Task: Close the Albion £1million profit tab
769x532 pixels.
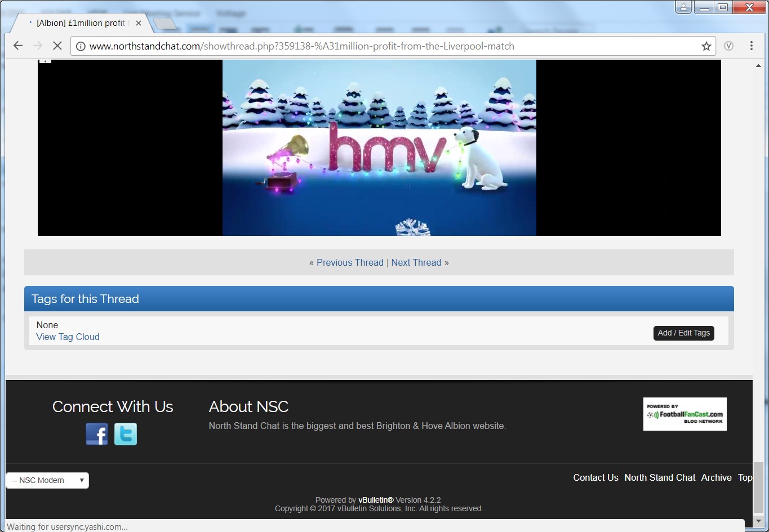Action: [x=139, y=23]
